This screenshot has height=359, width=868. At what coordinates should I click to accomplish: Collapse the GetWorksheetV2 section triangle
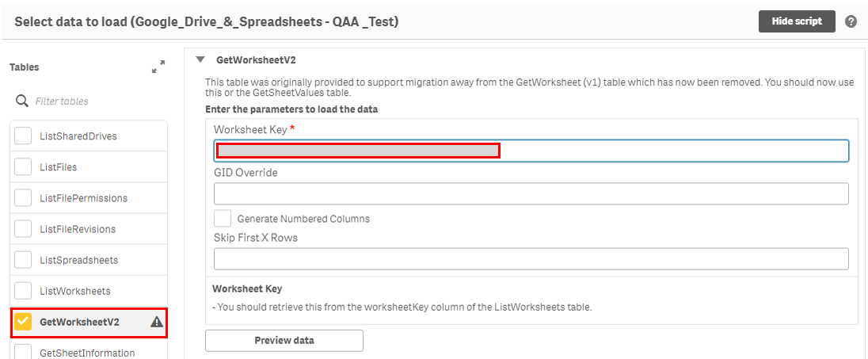[200, 60]
